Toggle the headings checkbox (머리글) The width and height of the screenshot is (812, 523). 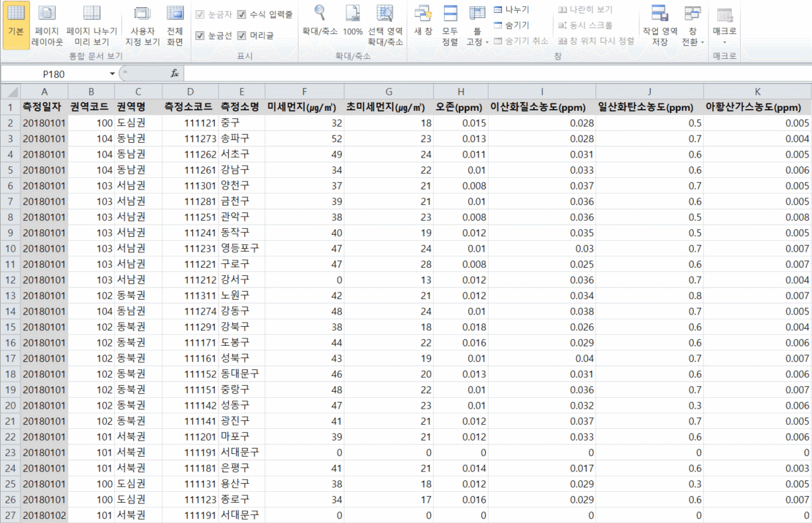pos(242,35)
